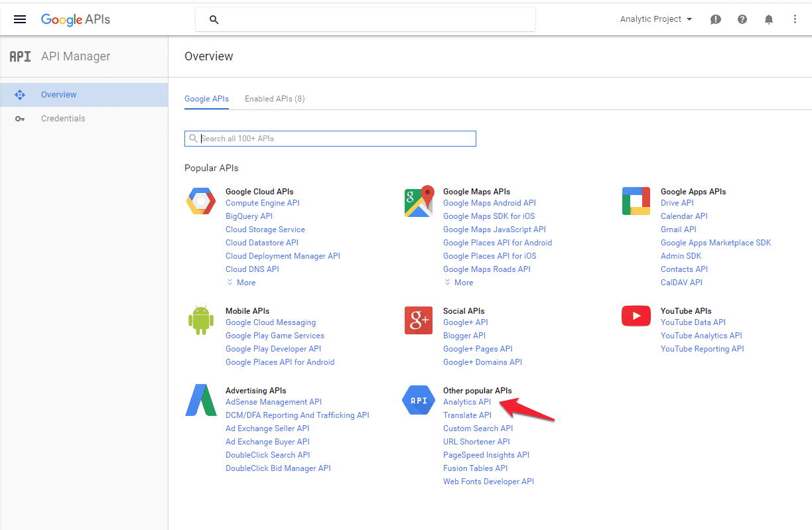
Task: Click the search magnifier in the top bar
Action: pyautogui.click(x=214, y=20)
